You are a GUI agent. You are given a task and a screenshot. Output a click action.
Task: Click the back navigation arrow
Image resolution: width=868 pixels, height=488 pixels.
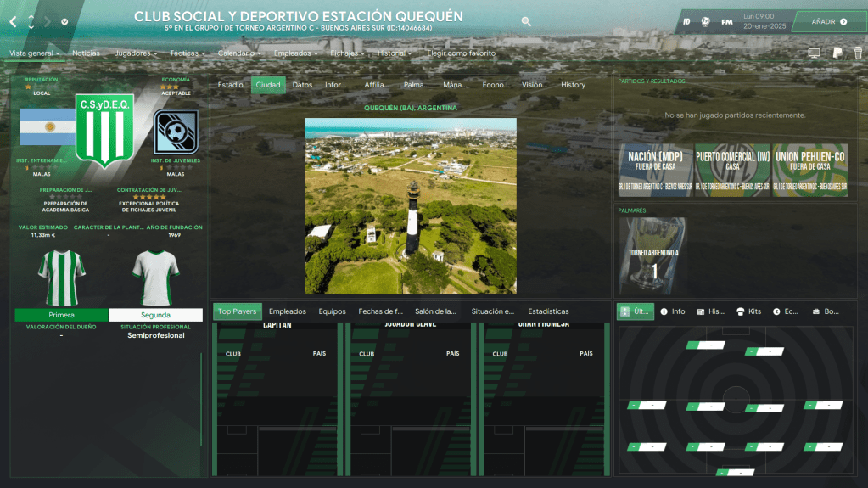tap(13, 21)
